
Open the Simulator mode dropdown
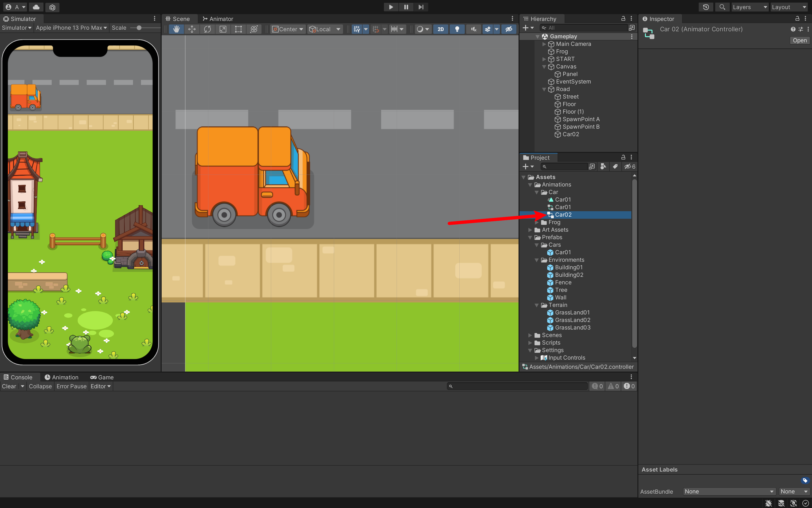click(x=16, y=28)
